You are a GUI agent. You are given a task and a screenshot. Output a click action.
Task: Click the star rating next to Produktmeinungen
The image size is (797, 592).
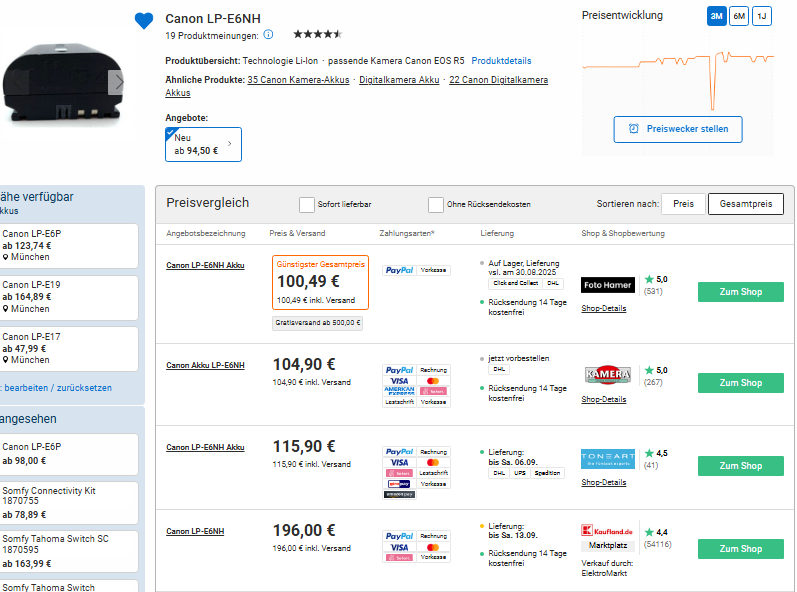pos(317,35)
